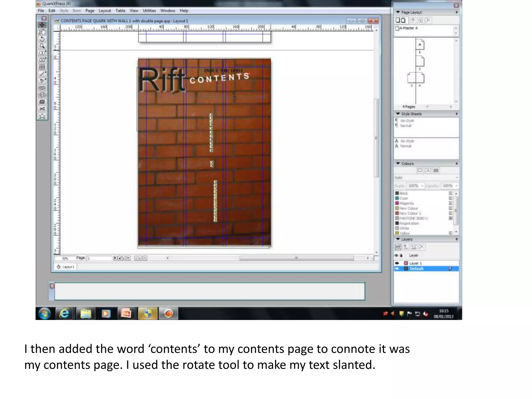
Task: Select the Zoom magnifier tool
Action: click(42, 46)
